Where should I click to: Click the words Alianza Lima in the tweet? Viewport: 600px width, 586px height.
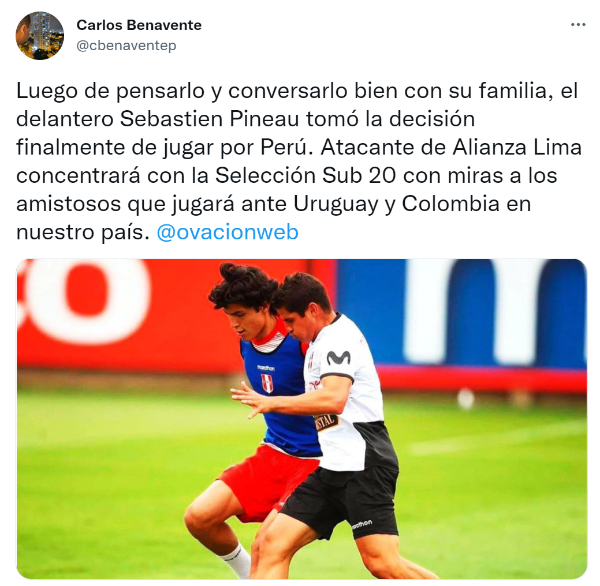(517, 147)
